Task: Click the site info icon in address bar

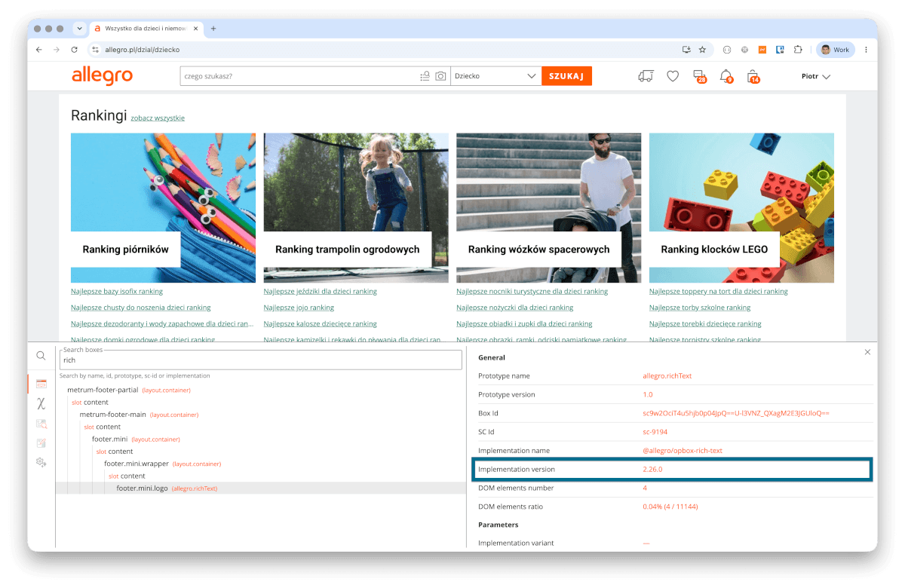Action: (95, 50)
